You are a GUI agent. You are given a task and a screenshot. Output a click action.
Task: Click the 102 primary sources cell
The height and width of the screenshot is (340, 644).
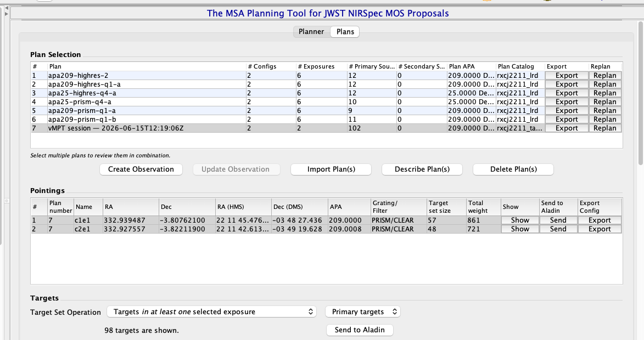pos(372,128)
